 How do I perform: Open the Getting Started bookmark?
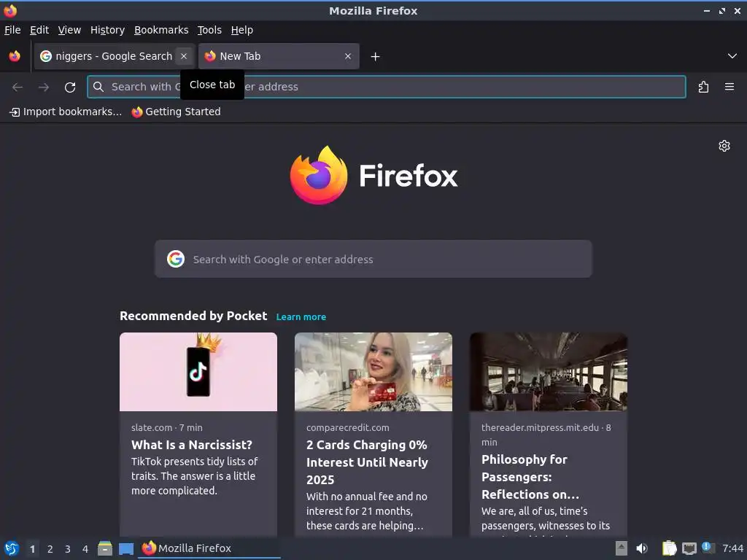(x=177, y=112)
